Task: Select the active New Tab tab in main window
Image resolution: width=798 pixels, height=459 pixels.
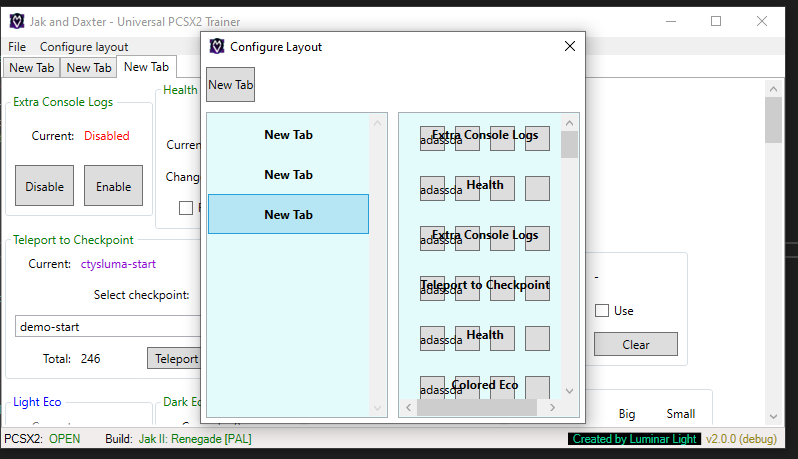Action: tap(147, 67)
